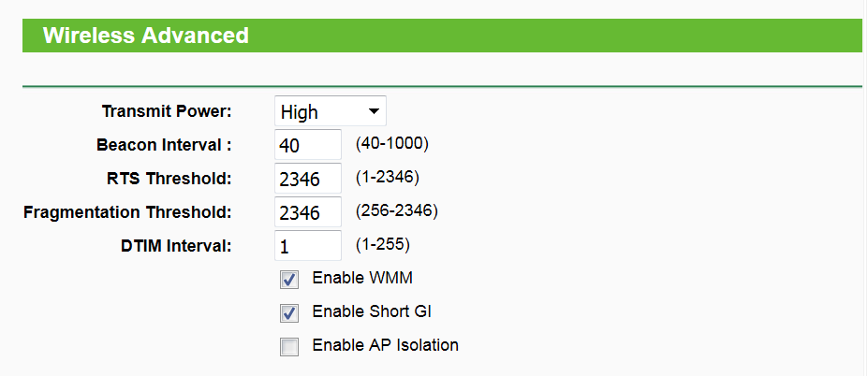
Task: Tick the Enable AP Isolation checkbox
Action: click(x=290, y=347)
